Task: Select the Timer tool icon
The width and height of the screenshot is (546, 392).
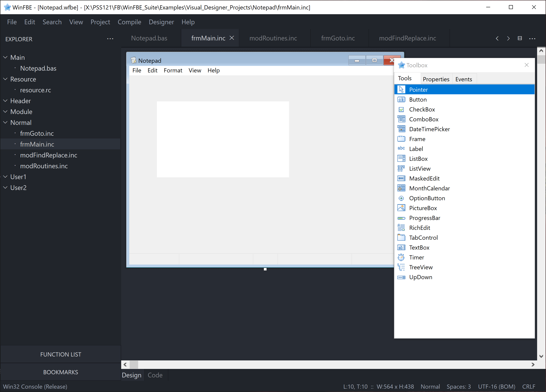Action: 401,257
